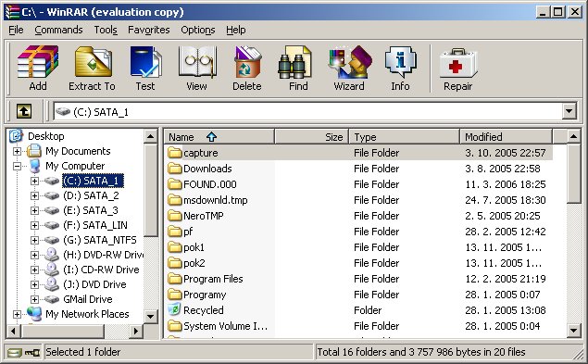Click the Program Files folder icon

[x=174, y=279]
